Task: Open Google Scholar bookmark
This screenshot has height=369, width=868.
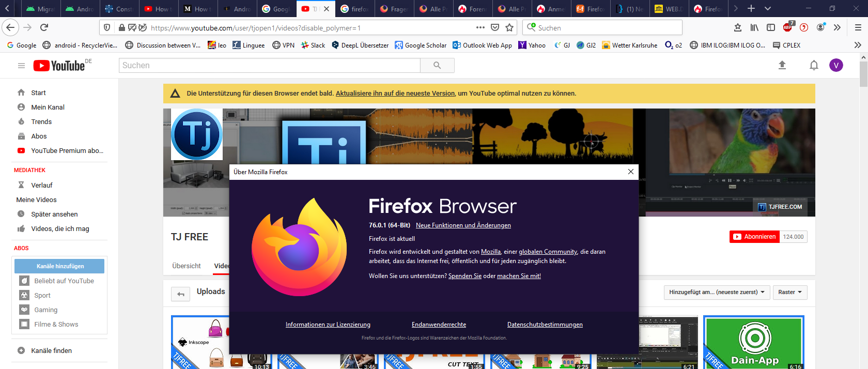Action: point(421,45)
